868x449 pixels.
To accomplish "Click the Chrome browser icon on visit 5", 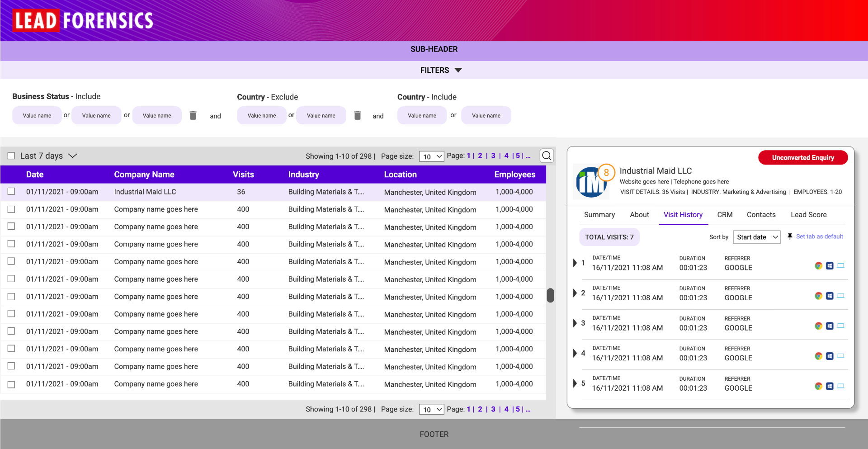I will [818, 386].
